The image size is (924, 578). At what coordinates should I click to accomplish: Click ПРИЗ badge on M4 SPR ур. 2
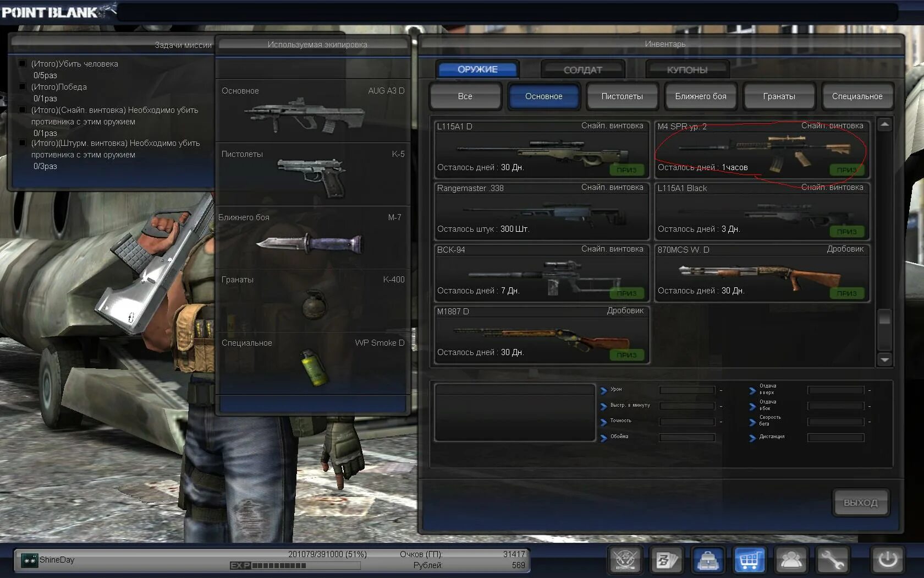(846, 170)
